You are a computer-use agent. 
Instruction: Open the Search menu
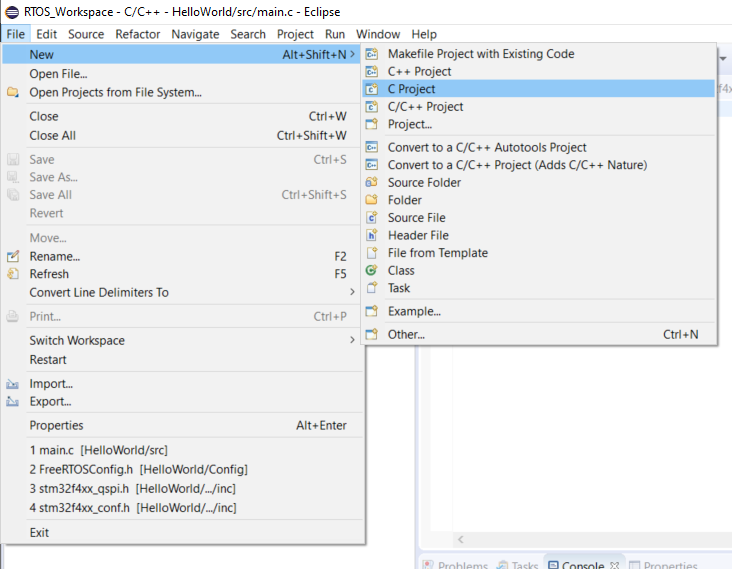(x=248, y=34)
